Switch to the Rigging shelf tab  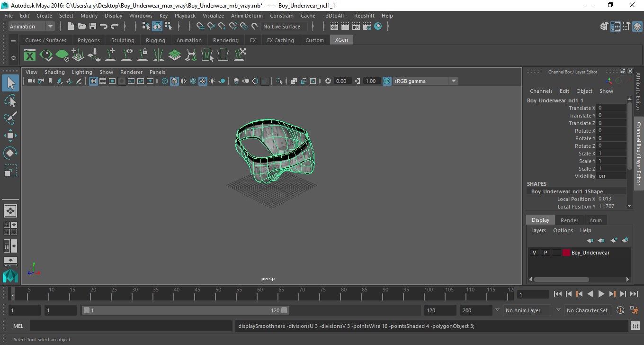[x=155, y=40]
